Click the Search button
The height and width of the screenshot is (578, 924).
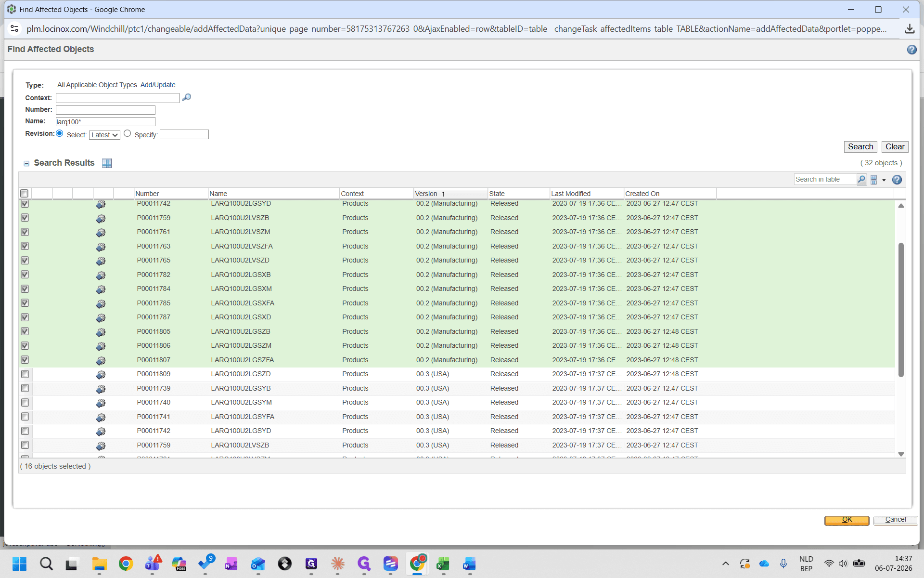tap(860, 147)
